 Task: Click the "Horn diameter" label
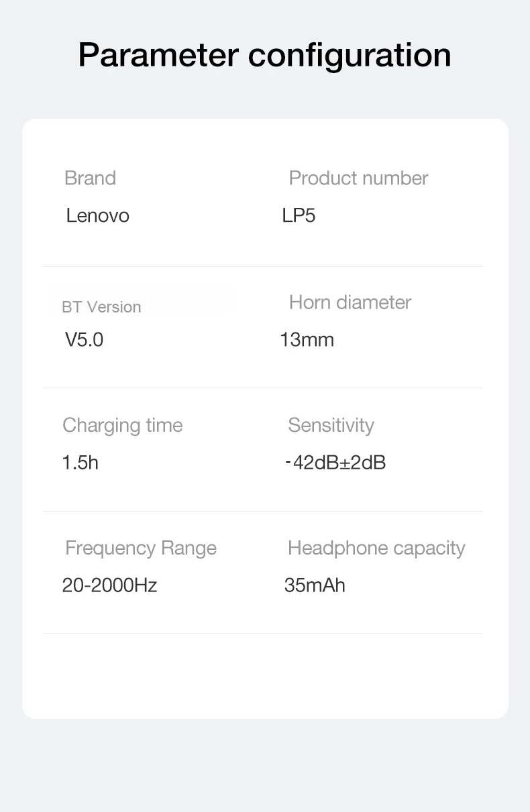[350, 302]
